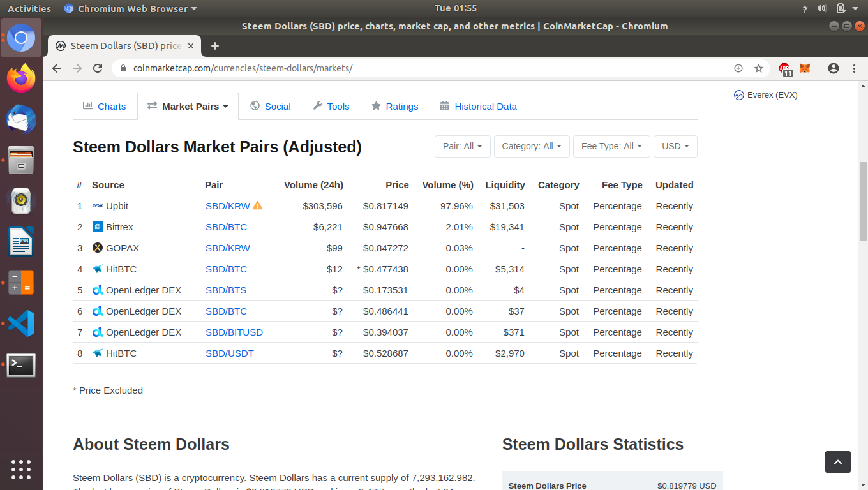The height and width of the screenshot is (490, 868).
Task: Open the MetaMask fox extension
Action: [805, 68]
